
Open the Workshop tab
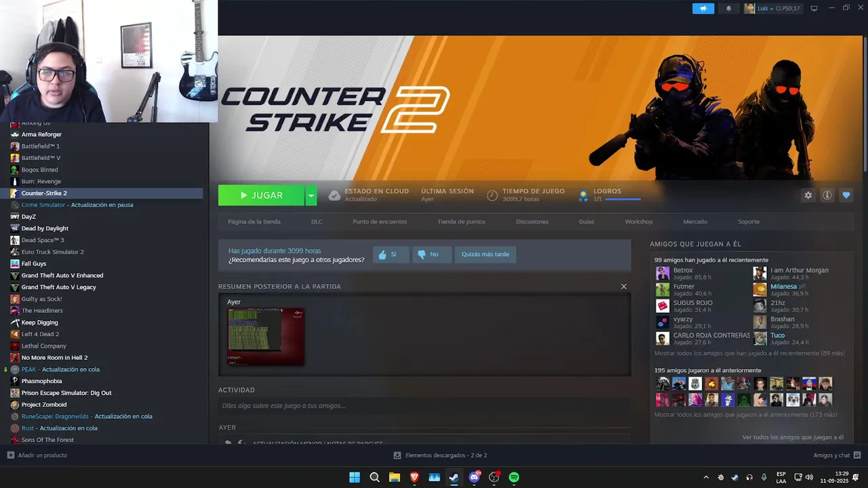click(639, 222)
